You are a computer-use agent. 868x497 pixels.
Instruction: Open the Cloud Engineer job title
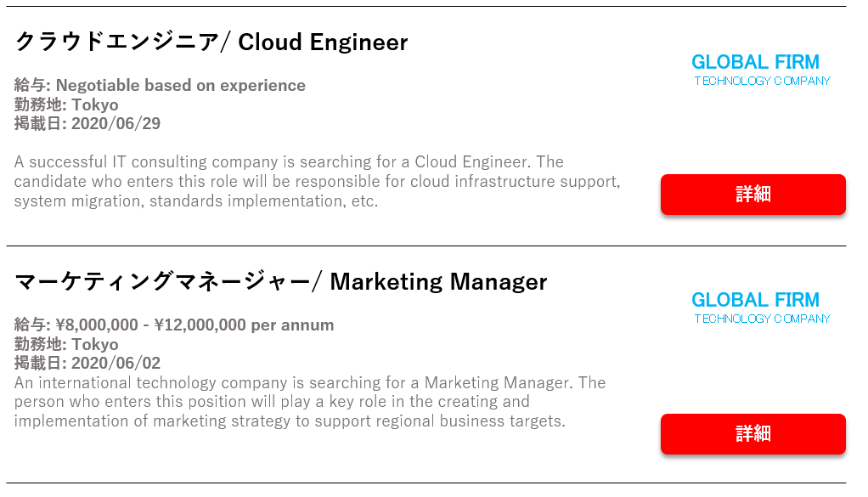[x=211, y=42]
